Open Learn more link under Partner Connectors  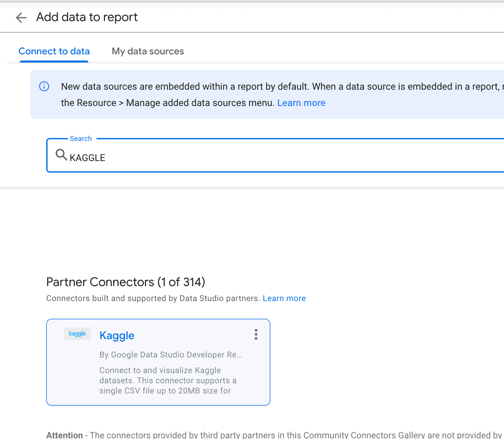284,298
